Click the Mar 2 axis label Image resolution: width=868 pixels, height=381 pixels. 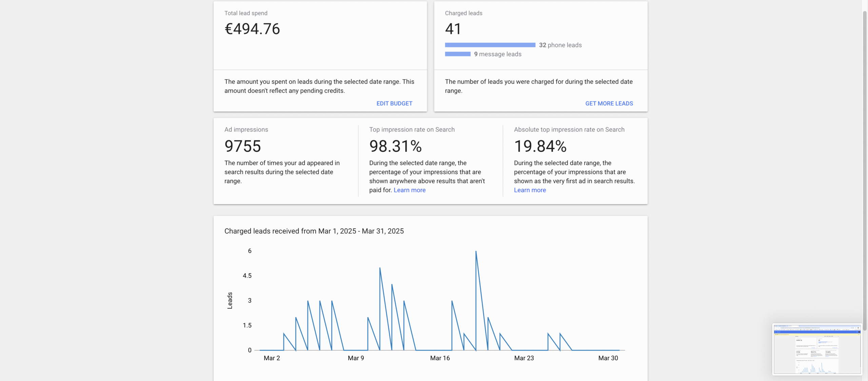pos(272,358)
